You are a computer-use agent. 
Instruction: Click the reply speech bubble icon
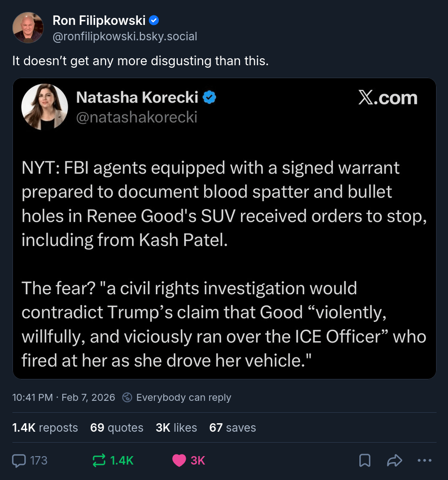[19, 461]
